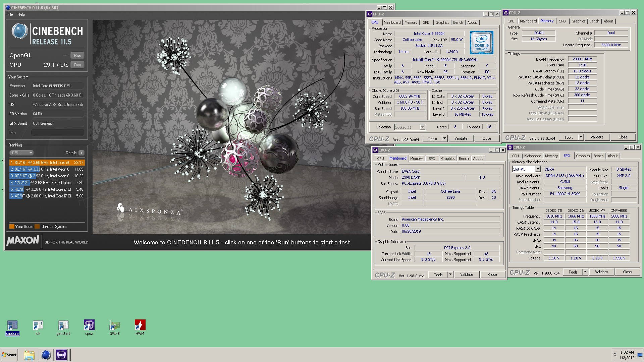Click Validate in the CPU-Z CPU window
644x362 pixels.
tap(461, 138)
